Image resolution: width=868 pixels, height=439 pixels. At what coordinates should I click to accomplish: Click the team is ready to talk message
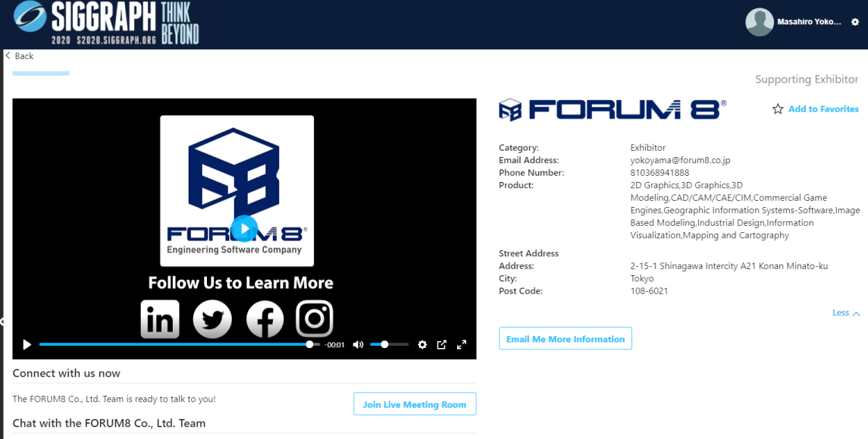(114, 399)
